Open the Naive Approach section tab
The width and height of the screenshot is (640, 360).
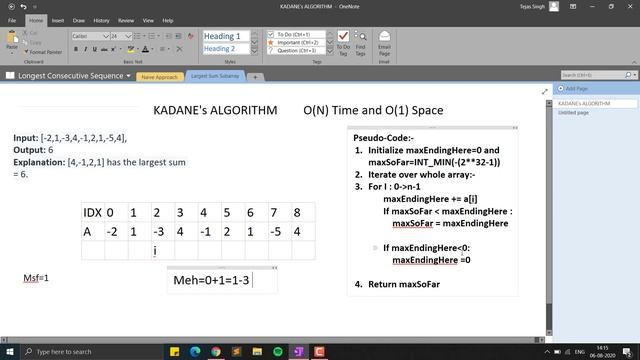pos(160,77)
